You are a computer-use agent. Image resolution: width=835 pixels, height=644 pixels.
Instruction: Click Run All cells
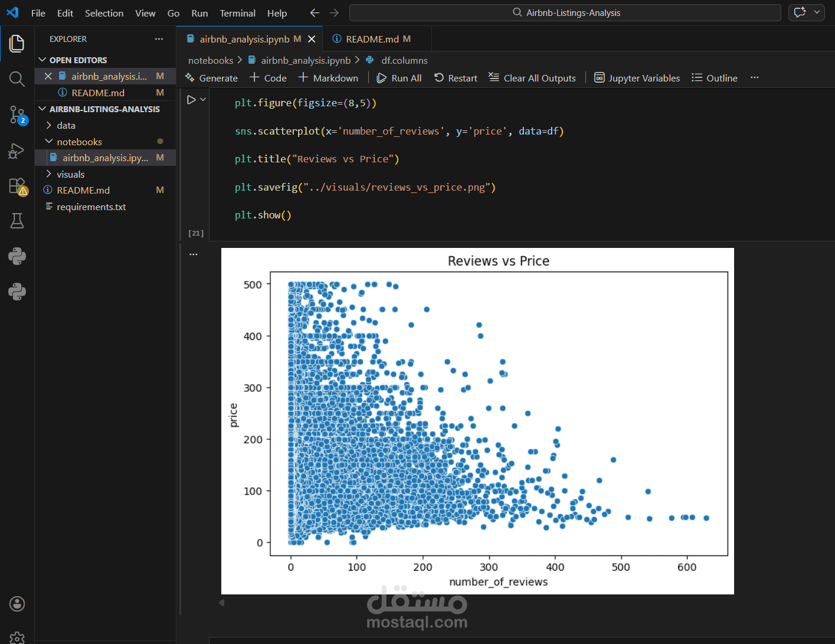[399, 78]
